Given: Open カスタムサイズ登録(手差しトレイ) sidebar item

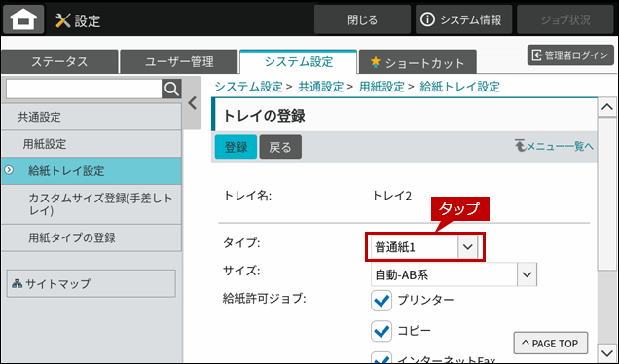Looking at the screenshot, I should point(91,204).
